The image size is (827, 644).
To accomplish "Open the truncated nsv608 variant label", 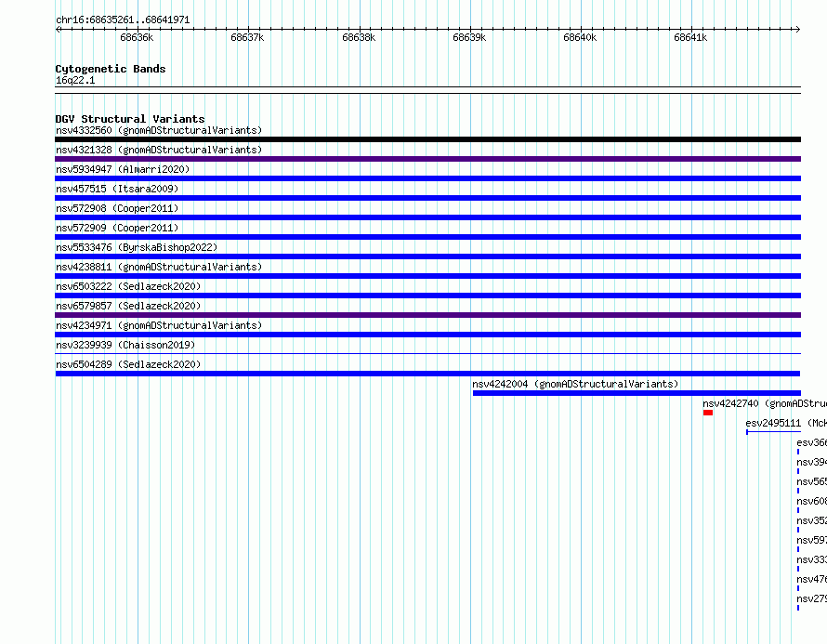I will (812, 501).
